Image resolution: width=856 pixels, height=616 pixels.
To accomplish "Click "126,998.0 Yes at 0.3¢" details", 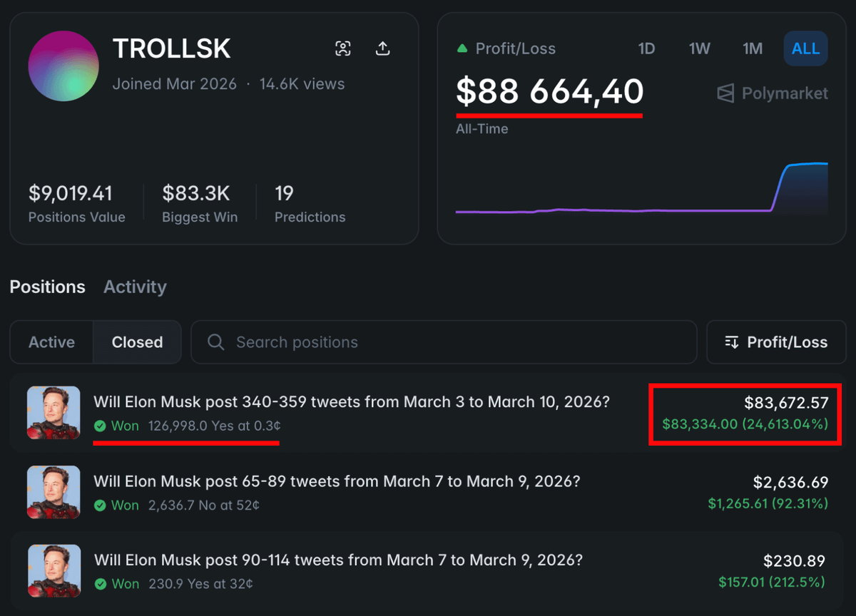I will [215, 426].
